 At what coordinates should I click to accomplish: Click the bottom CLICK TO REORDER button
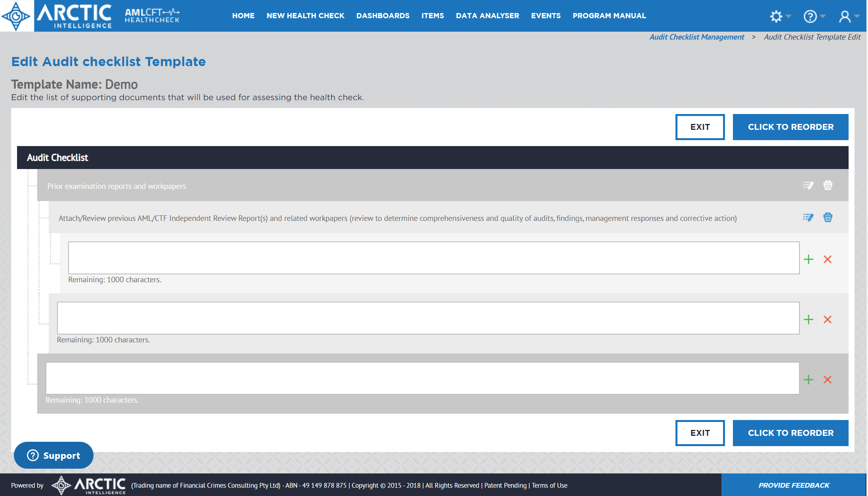pos(790,433)
